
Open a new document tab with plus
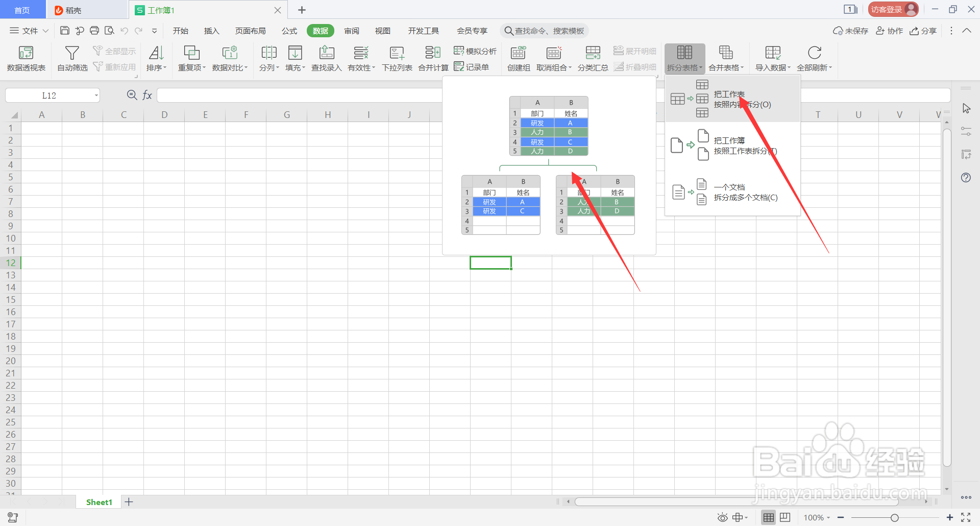click(302, 10)
